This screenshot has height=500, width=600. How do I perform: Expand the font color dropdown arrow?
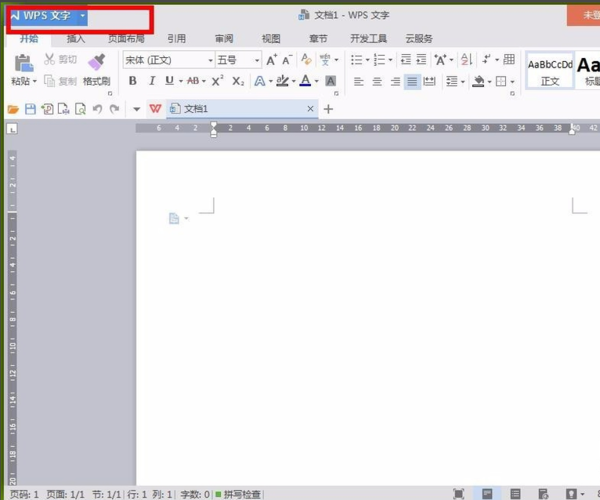point(316,81)
